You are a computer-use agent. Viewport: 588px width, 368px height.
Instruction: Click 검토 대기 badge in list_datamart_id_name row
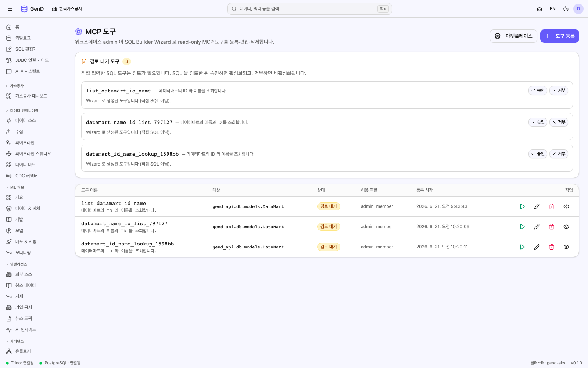pos(329,206)
